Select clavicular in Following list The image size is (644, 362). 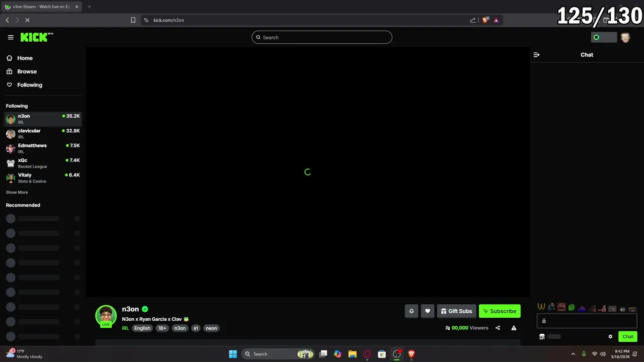point(43,133)
